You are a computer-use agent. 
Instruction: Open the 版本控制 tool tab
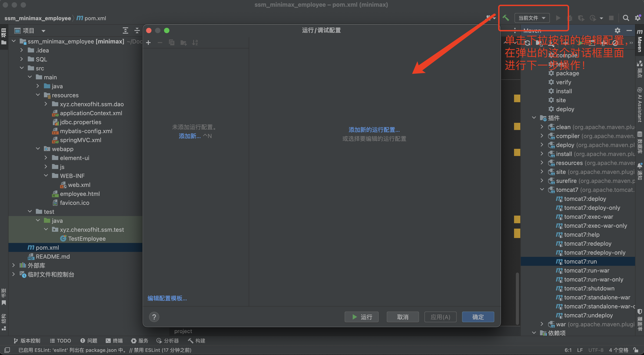(x=27, y=340)
